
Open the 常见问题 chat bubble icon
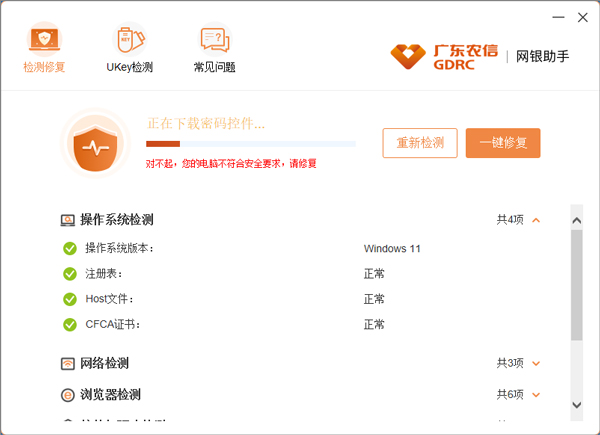(215, 39)
